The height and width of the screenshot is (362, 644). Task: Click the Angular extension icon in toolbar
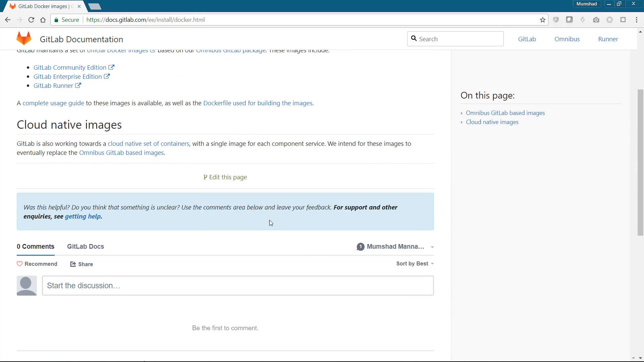[556, 20]
